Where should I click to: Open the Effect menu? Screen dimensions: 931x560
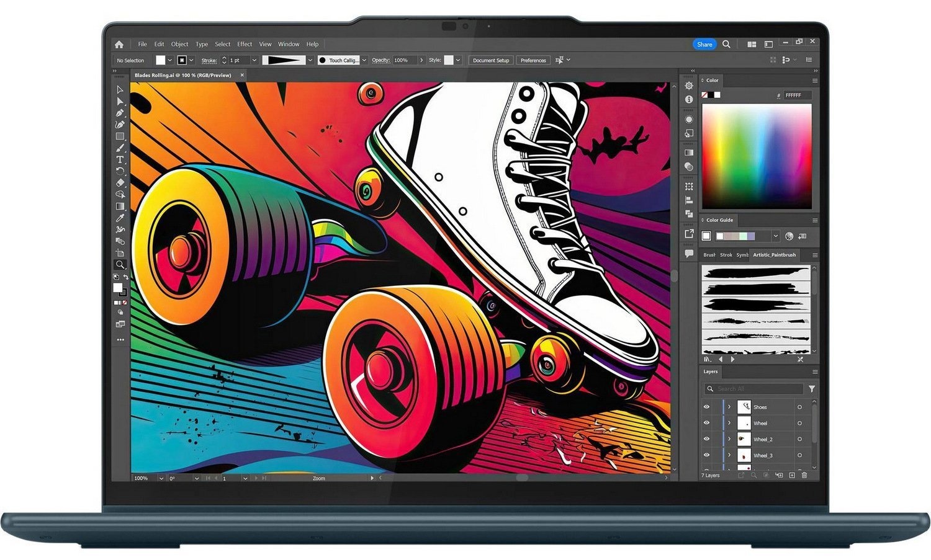[x=245, y=45]
